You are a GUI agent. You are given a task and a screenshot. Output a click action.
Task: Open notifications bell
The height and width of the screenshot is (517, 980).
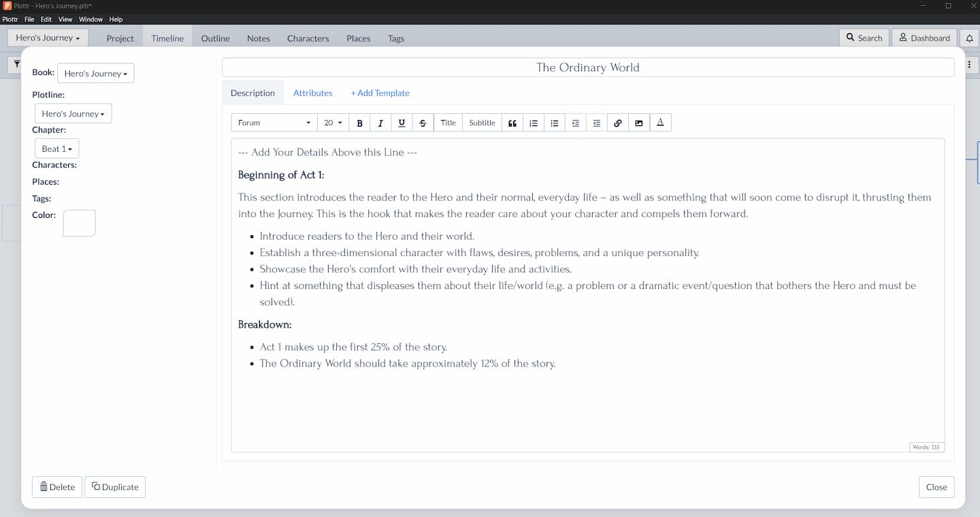969,38
